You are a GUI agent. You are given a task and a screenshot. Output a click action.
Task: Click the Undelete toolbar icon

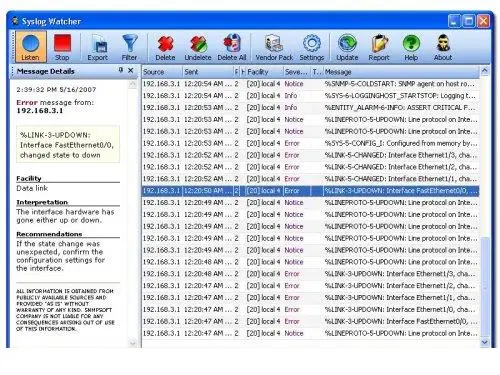click(x=198, y=47)
